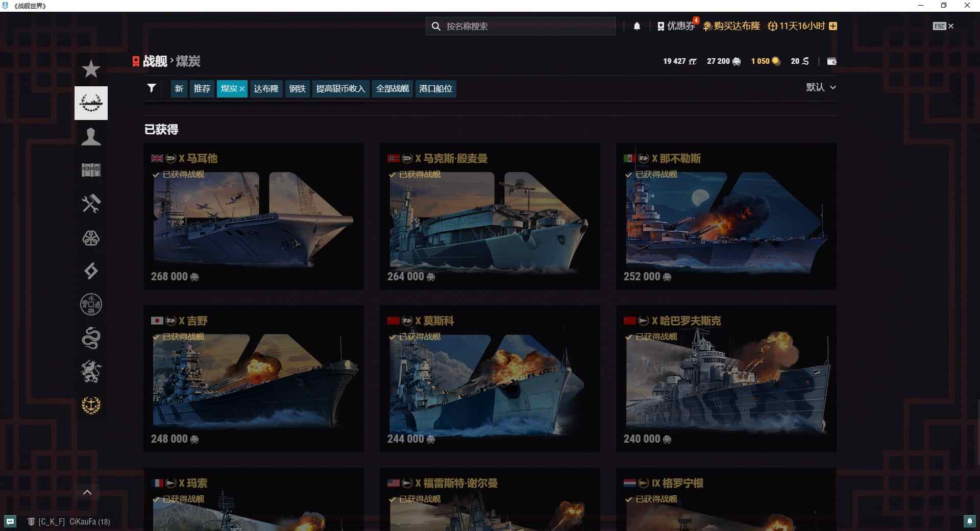
Task: Open the chat icon at bottom left
Action: tap(10, 521)
